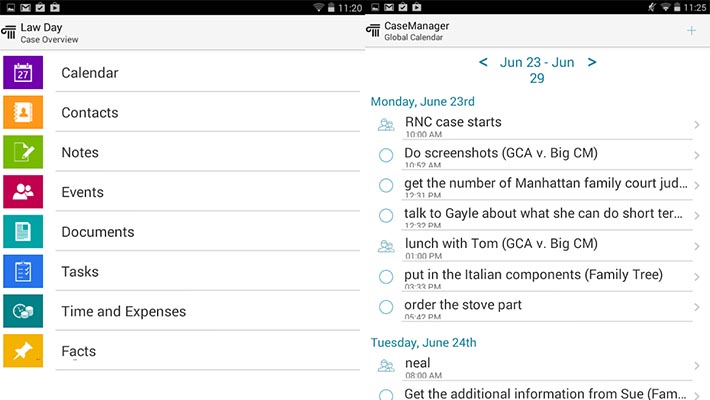Add new calendar entry with plus button

[x=691, y=31]
